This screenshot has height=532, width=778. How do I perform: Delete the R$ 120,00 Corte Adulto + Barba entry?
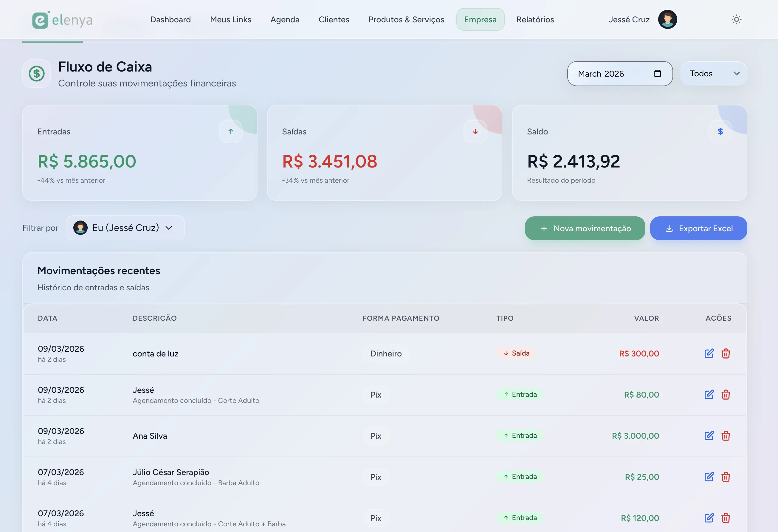coord(726,518)
